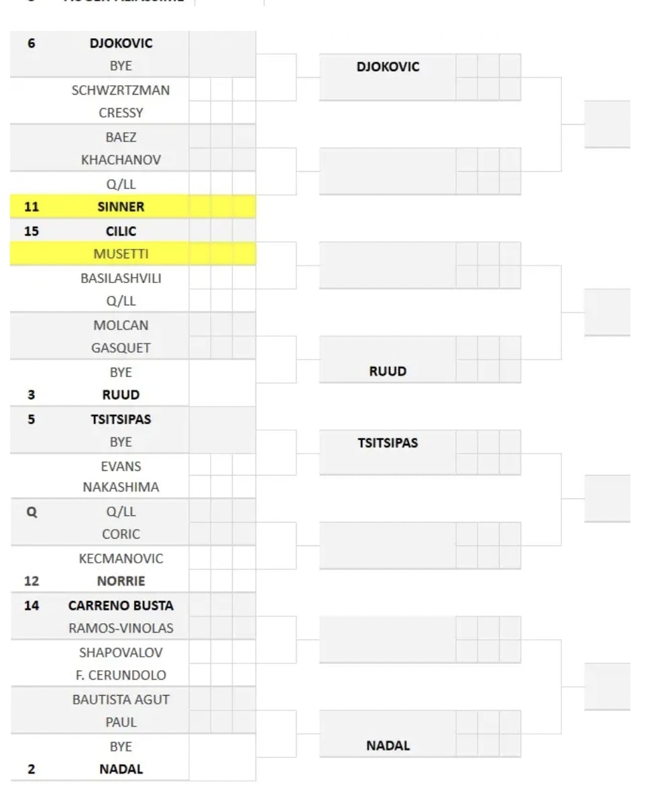The width and height of the screenshot is (672, 805).
Task: Click the highlighted SINNER row
Action: [x=121, y=207]
